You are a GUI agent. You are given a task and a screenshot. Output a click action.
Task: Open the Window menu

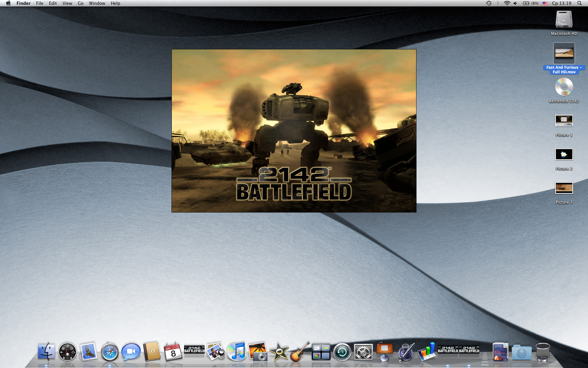click(97, 3)
